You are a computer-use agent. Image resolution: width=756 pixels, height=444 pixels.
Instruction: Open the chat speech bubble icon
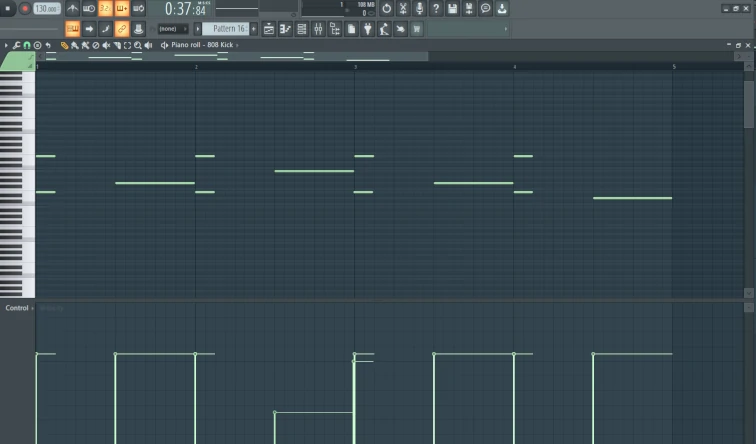pos(486,8)
